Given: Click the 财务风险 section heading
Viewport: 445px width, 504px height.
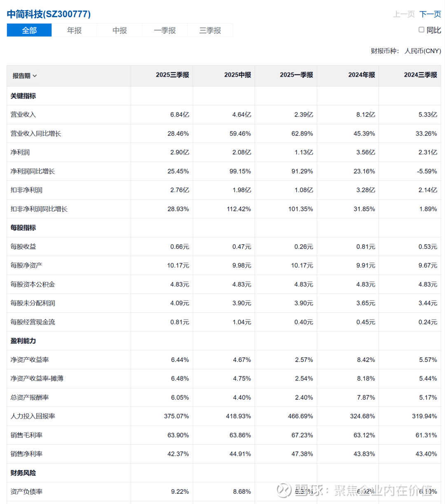Looking at the screenshot, I should pyautogui.click(x=23, y=473).
